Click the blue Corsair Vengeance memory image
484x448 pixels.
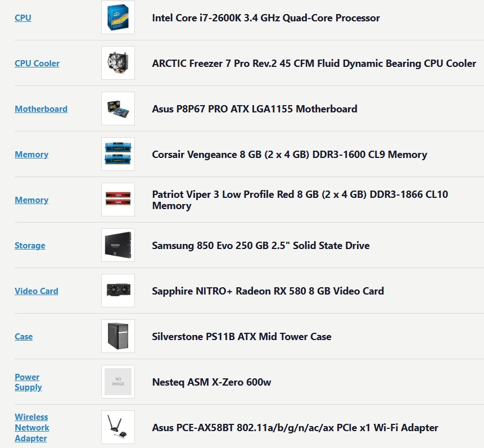tap(118, 154)
